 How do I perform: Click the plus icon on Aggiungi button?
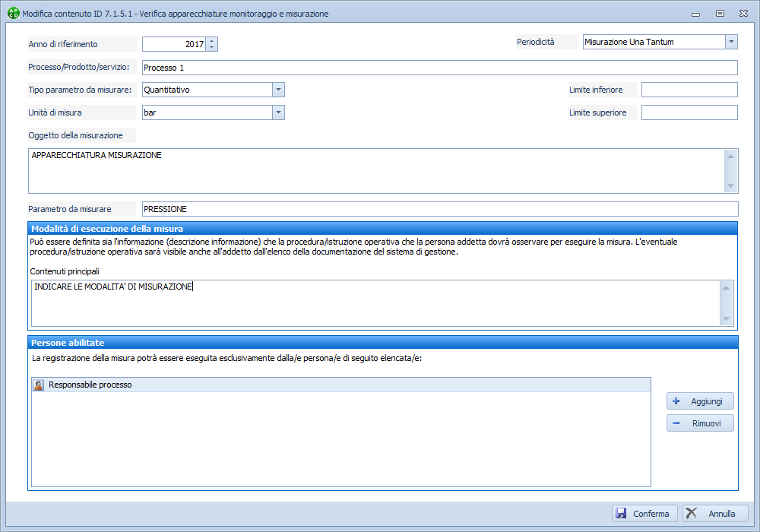click(676, 401)
